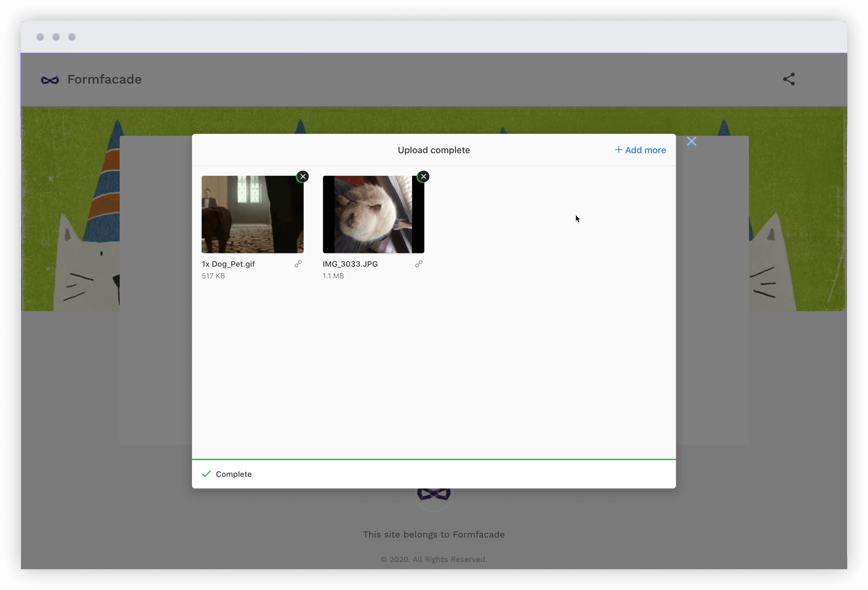The width and height of the screenshot is (868, 590).
Task: Select the 517 KB file size text
Action: click(213, 276)
